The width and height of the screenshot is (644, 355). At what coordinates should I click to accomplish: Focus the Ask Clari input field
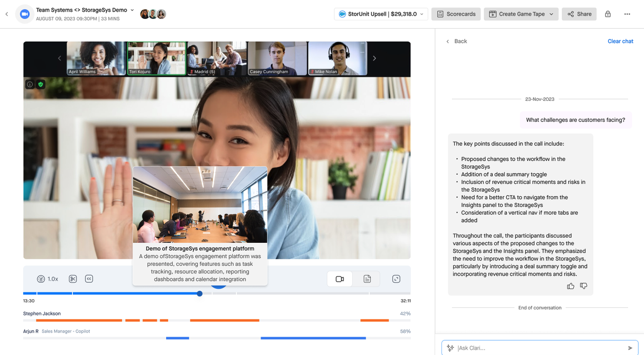click(540, 348)
